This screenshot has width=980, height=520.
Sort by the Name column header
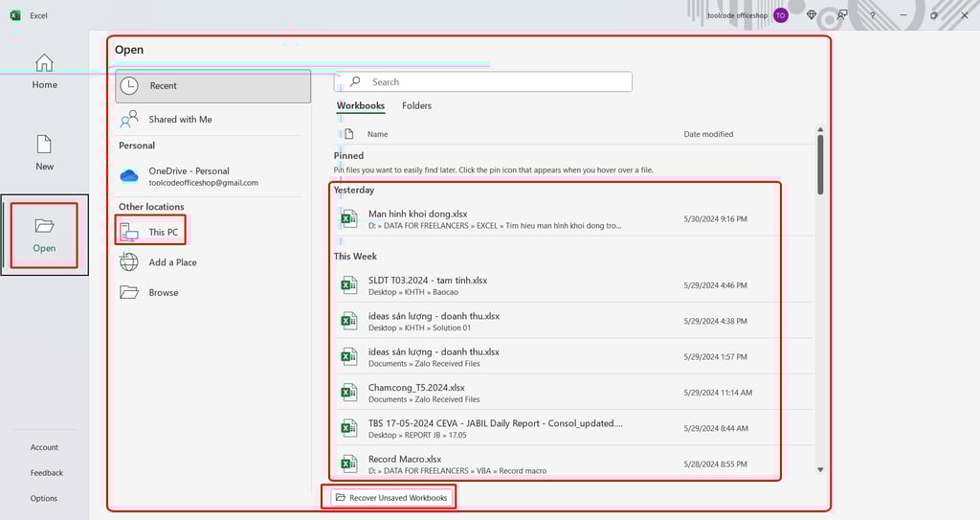pos(377,134)
